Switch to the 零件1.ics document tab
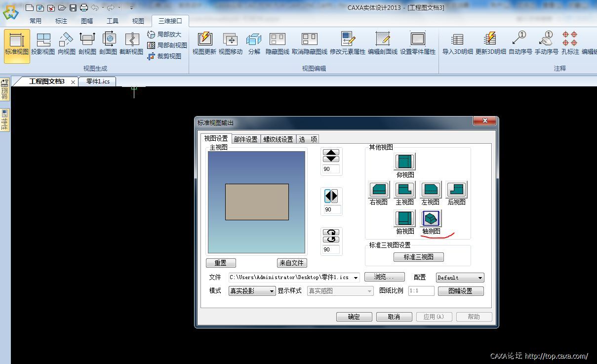Image resolution: width=597 pixels, height=364 pixels. coord(98,81)
